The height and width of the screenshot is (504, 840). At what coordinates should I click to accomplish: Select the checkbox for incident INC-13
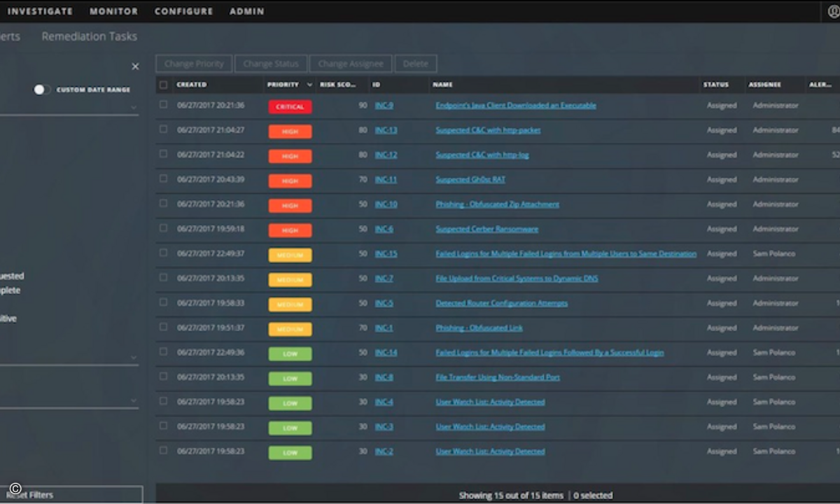(x=164, y=129)
